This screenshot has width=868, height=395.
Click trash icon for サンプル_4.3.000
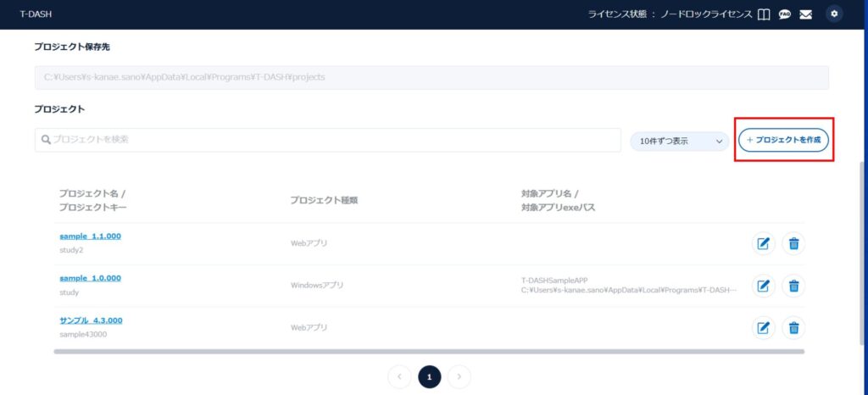pos(793,328)
